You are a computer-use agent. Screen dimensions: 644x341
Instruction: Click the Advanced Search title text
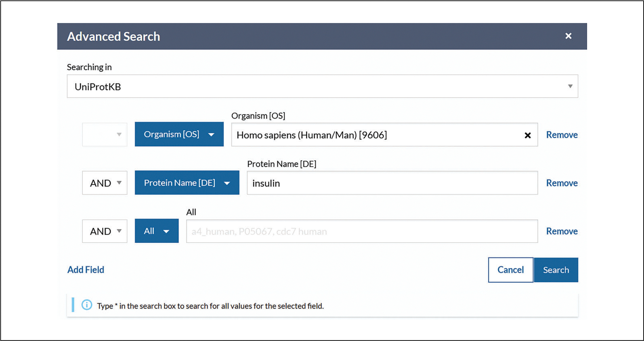(x=113, y=36)
